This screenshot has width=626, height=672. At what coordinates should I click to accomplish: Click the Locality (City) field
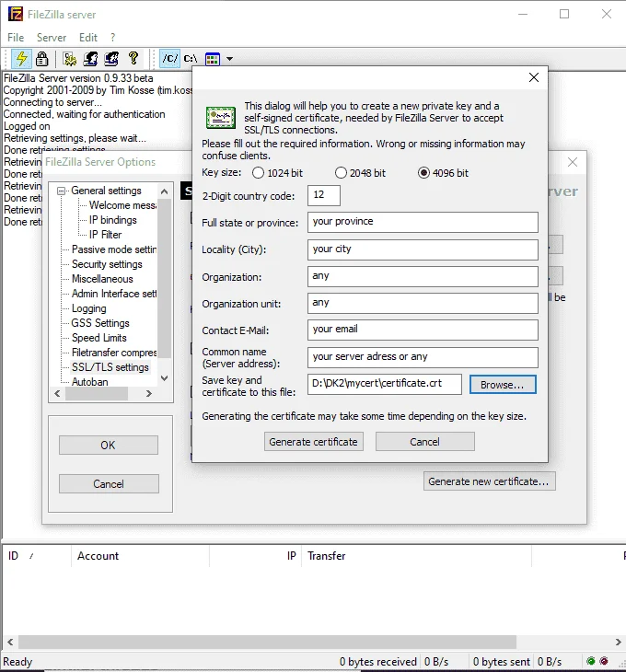tap(423, 249)
